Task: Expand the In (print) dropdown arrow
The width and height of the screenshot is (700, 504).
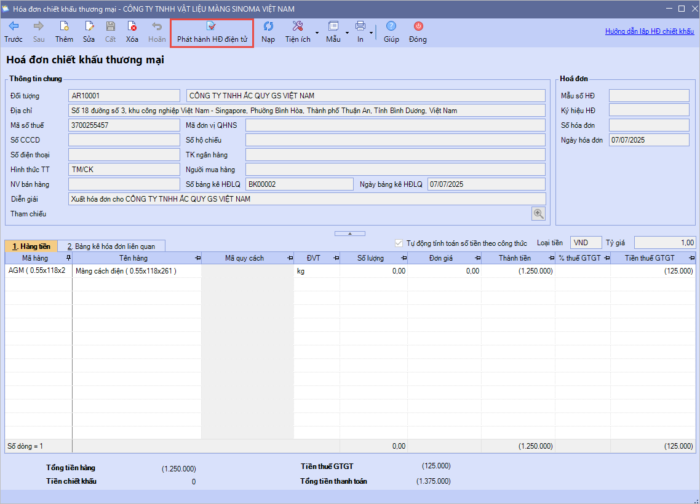Action: [x=372, y=32]
